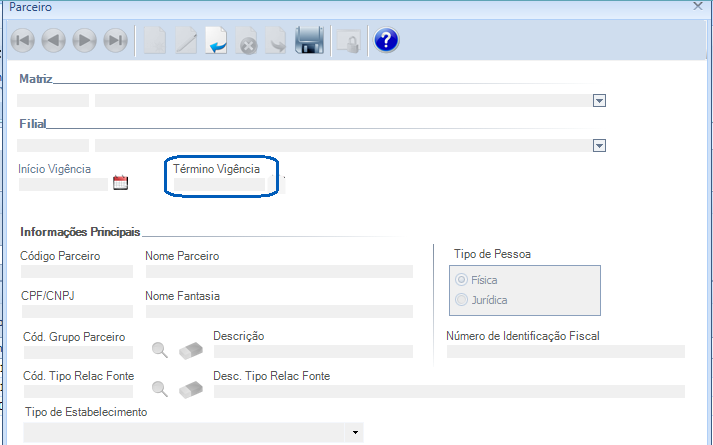Open the Matriz dropdown arrow
Image resolution: width=713 pixels, height=445 pixels.
[x=599, y=100]
